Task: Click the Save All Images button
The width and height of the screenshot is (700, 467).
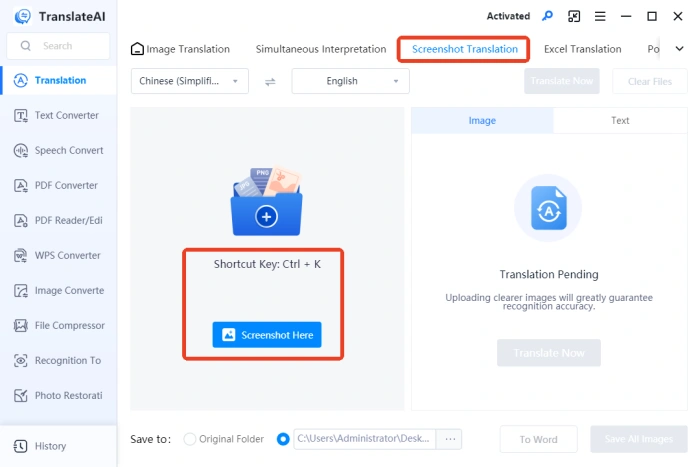Action: pos(639,439)
